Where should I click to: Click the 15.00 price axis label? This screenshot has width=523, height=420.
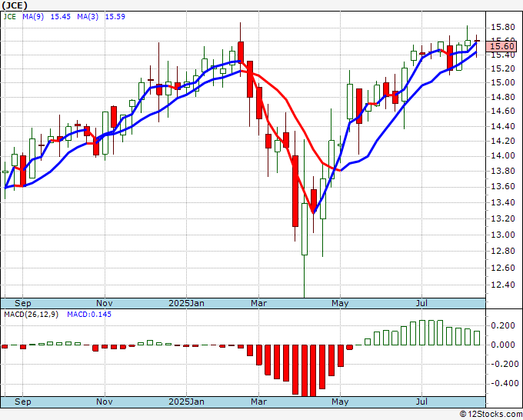[x=503, y=83]
